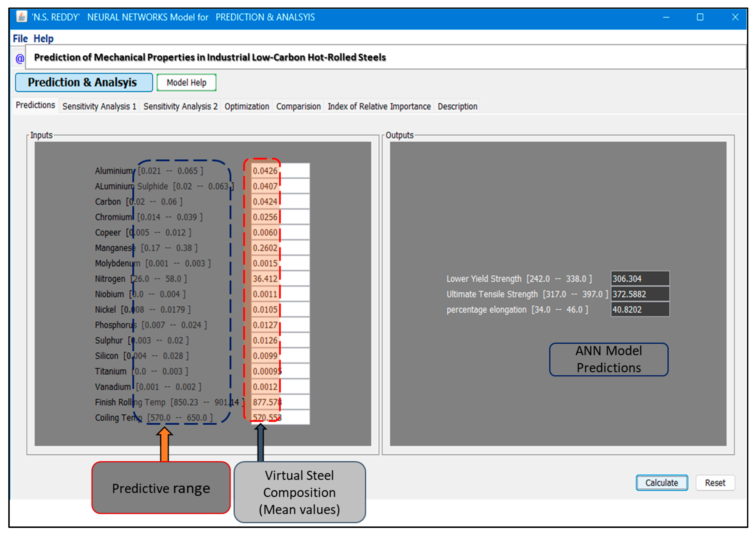The image size is (756, 536).
Task: Switch to Sensitivity Analysis 2 tab
Action: [x=180, y=106]
